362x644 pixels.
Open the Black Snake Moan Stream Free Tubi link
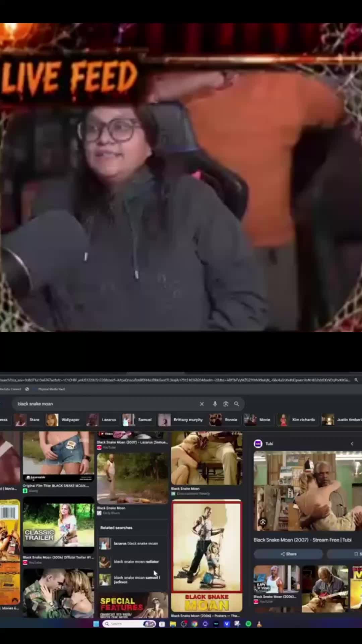303,540
